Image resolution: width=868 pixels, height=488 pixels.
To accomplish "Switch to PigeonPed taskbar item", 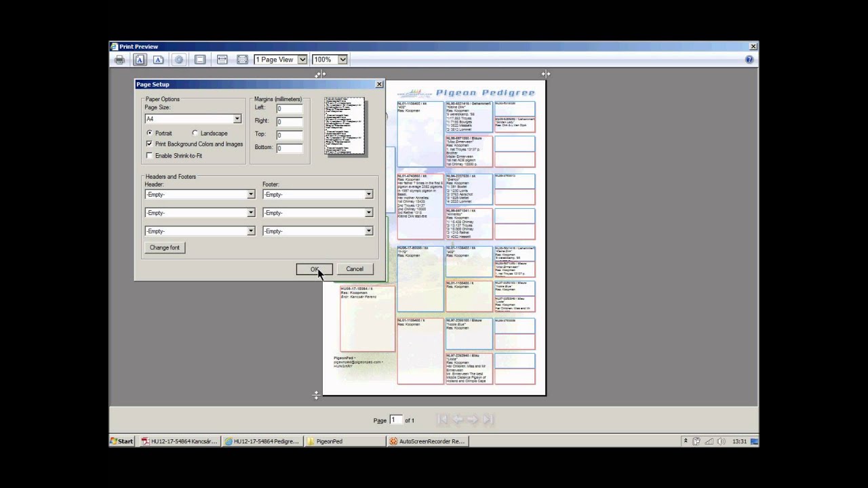I will click(344, 441).
